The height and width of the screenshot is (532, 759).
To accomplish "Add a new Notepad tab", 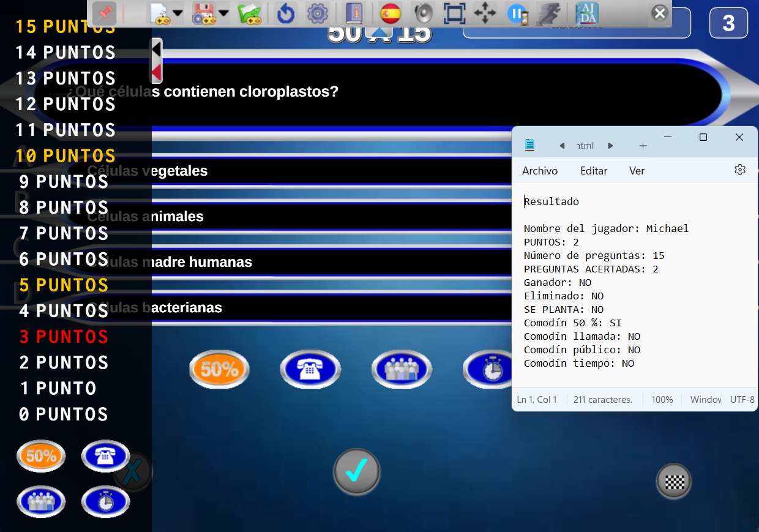I will [643, 146].
